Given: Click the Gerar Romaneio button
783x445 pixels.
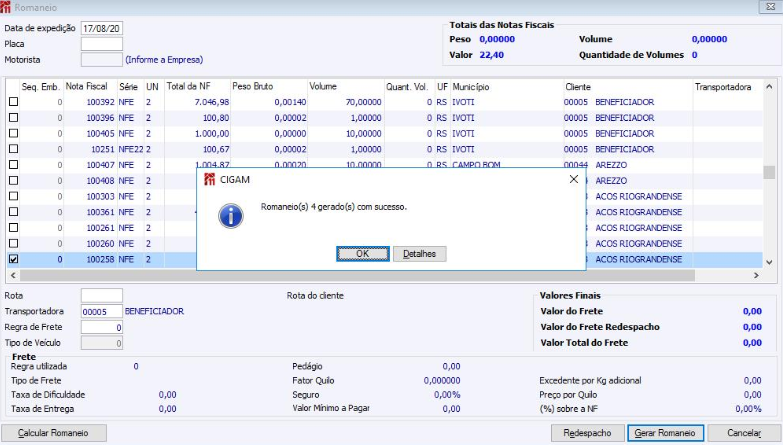Looking at the screenshot, I should [666, 433].
